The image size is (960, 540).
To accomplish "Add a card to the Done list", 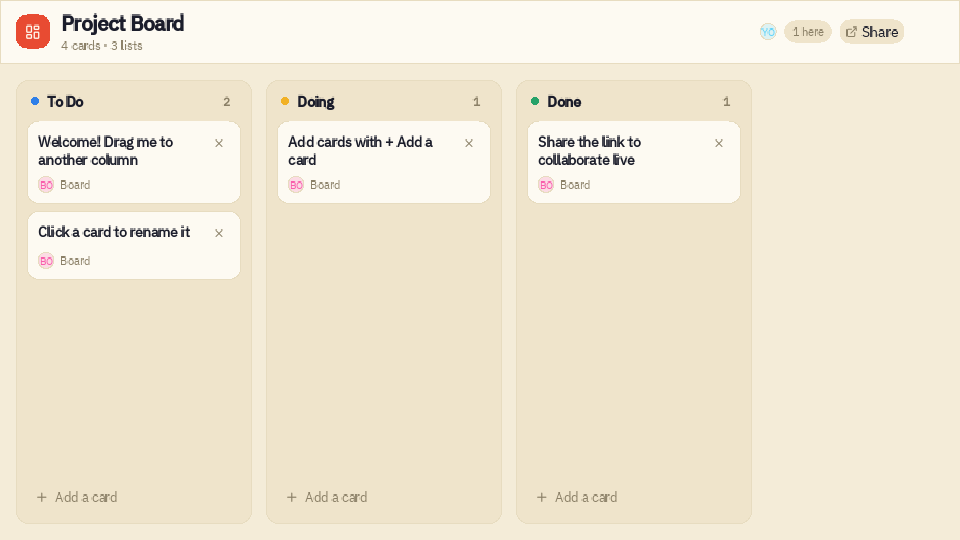I will pyautogui.click(x=577, y=497).
